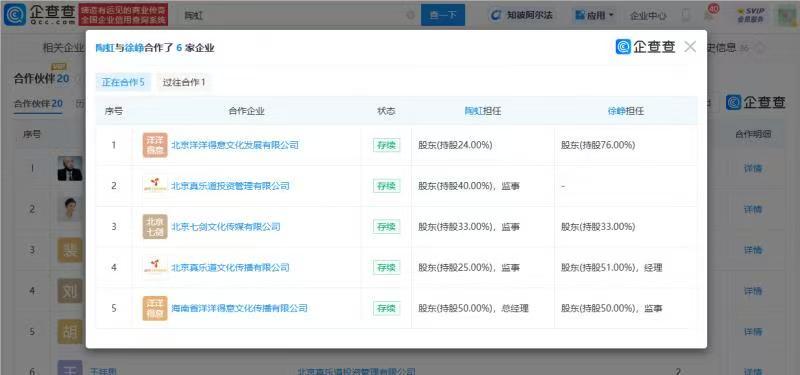Click the text 股东(持股40.00%)，监事
800x375 pixels.
(469, 186)
